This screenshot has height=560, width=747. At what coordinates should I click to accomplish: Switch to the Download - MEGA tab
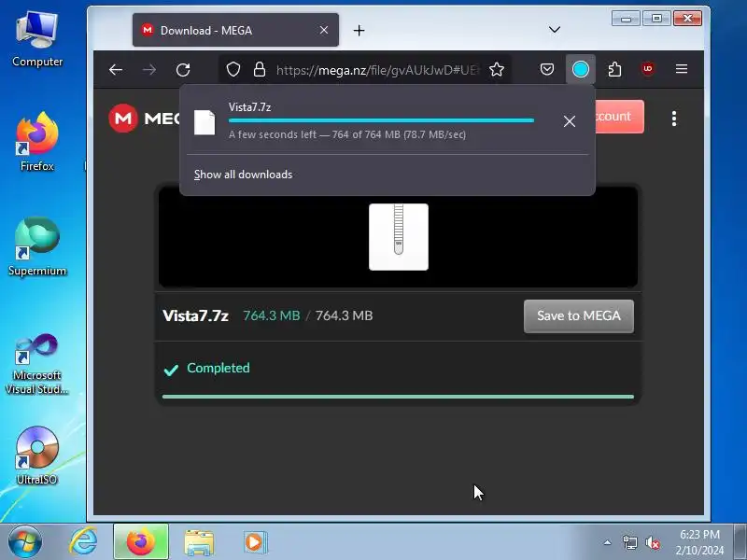235,30
